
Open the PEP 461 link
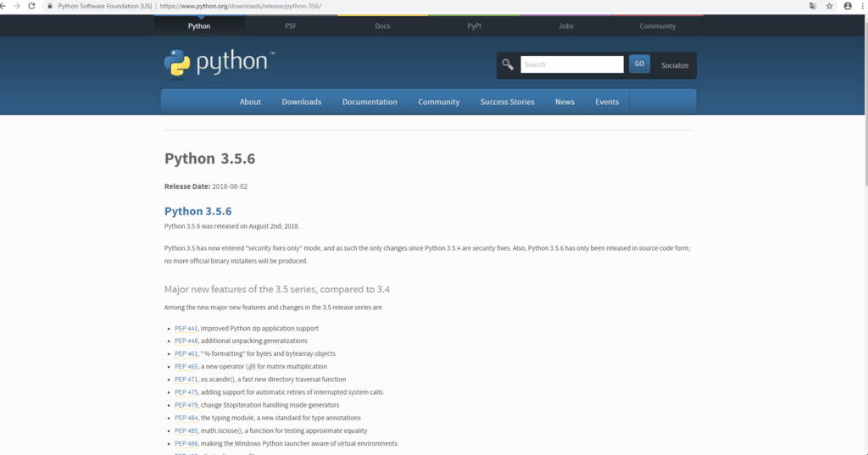click(186, 353)
